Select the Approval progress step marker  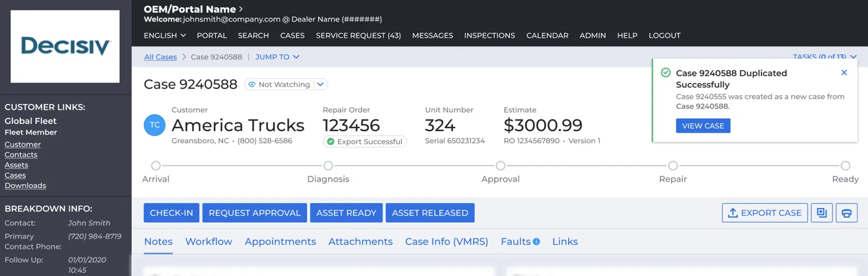click(x=500, y=165)
